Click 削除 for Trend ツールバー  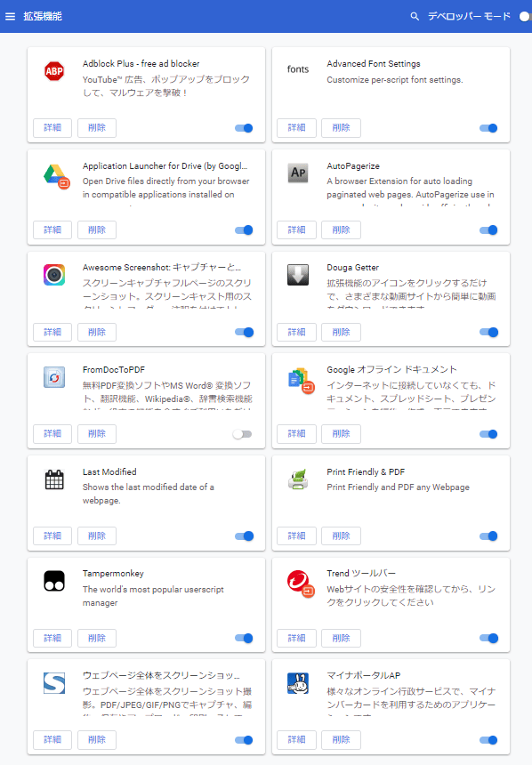pos(341,638)
